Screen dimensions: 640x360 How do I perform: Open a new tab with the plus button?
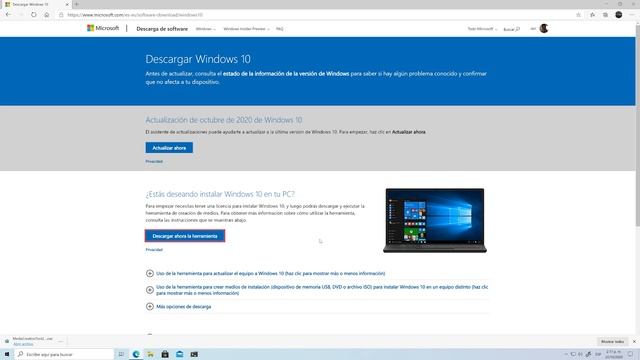pos(76,4)
